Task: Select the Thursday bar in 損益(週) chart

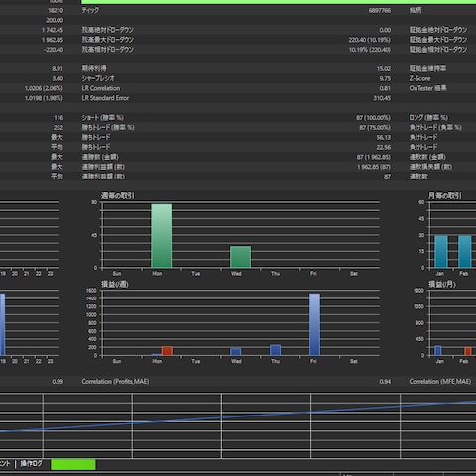Action: coord(275,350)
